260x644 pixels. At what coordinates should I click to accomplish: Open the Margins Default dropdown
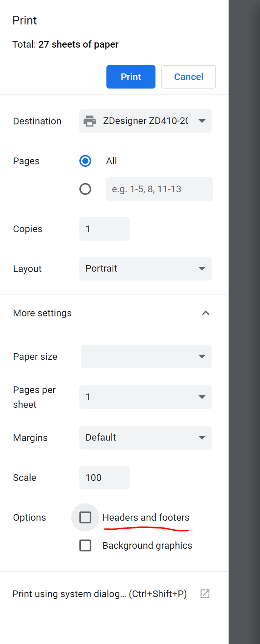point(145,438)
